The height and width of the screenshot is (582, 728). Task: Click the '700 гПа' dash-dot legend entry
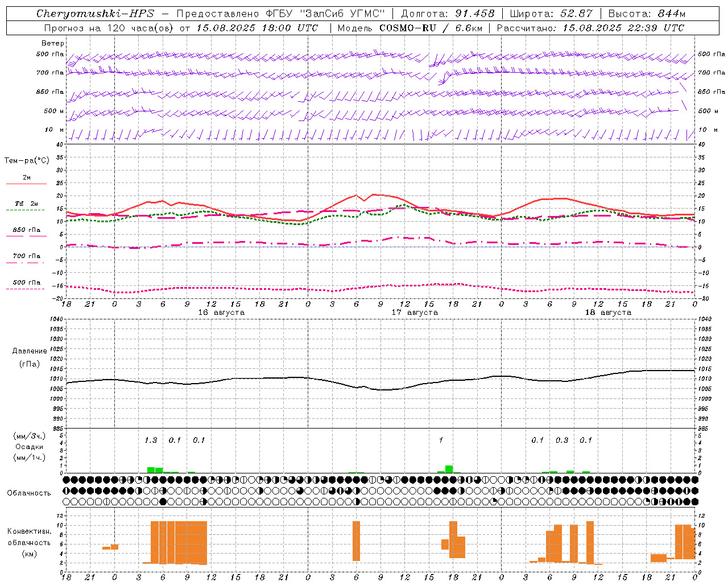click(x=27, y=256)
